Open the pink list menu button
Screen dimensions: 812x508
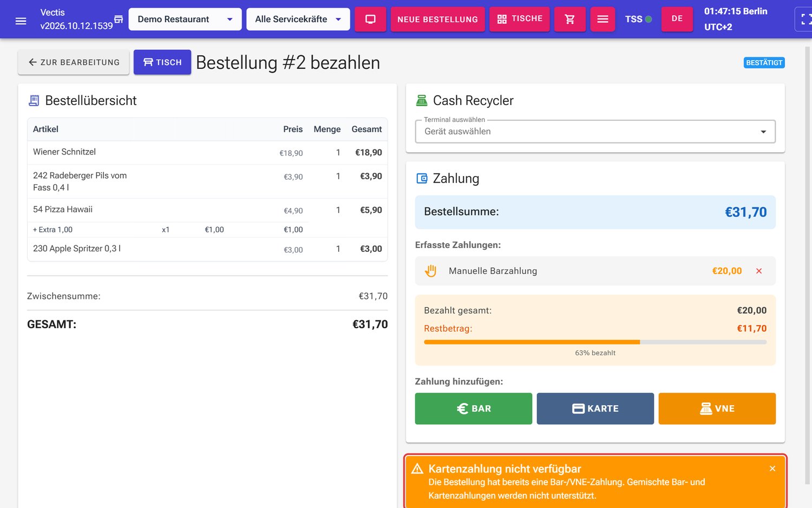point(603,19)
